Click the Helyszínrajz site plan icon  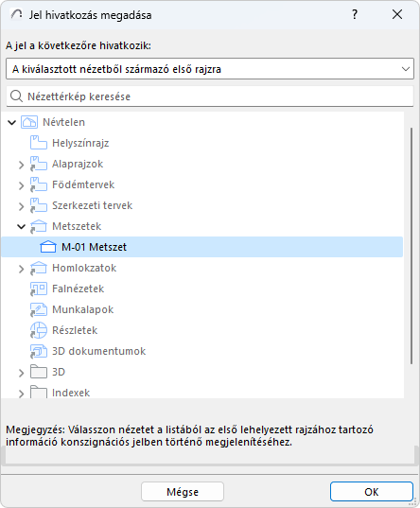pyautogui.click(x=38, y=143)
